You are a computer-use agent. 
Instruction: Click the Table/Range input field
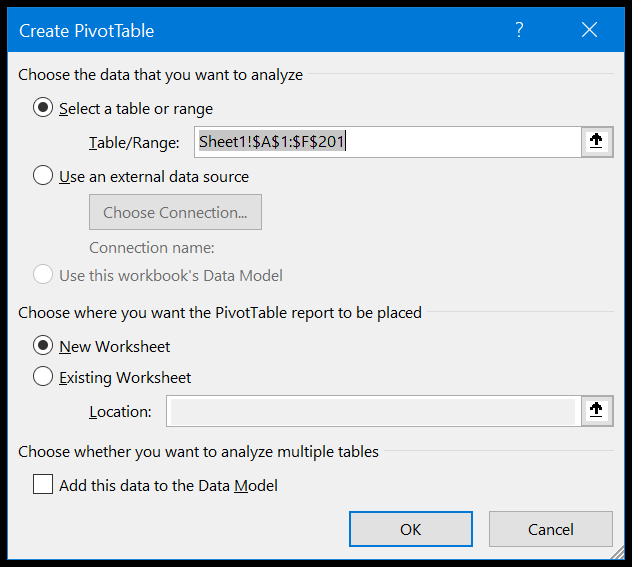click(x=387, y=142)
